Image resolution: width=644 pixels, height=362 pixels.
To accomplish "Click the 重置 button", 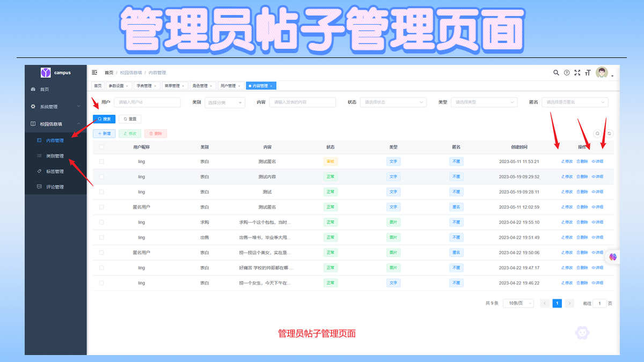I will click(130, 119).
